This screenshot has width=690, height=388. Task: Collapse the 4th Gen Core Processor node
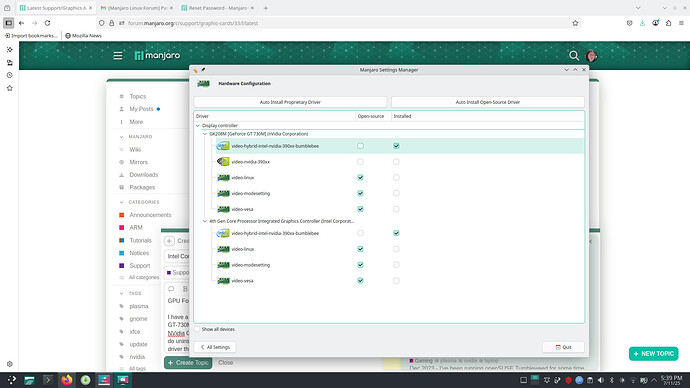tap(205, 221)
